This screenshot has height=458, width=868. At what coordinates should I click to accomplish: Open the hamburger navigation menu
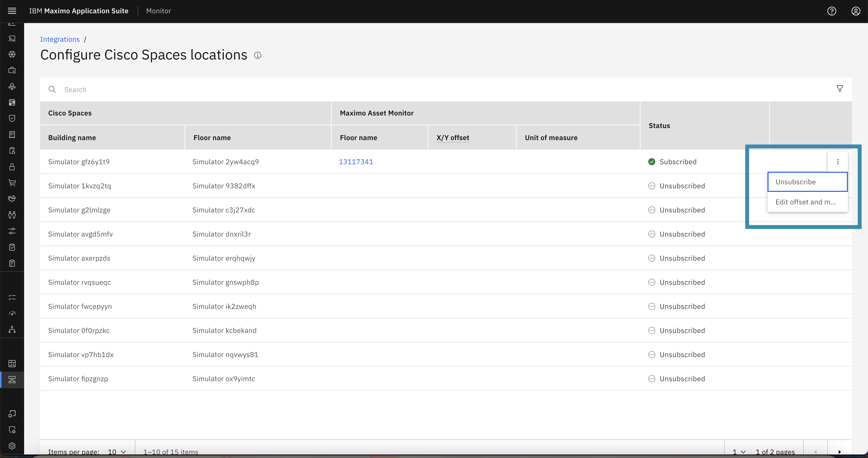pyautogui.click(x=12, y=11)
